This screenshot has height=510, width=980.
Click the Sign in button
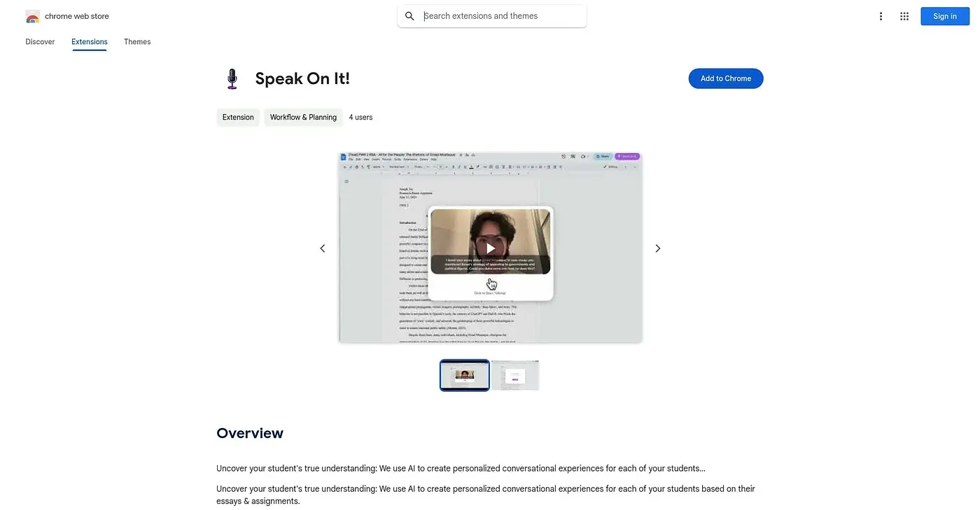point(944,16)
